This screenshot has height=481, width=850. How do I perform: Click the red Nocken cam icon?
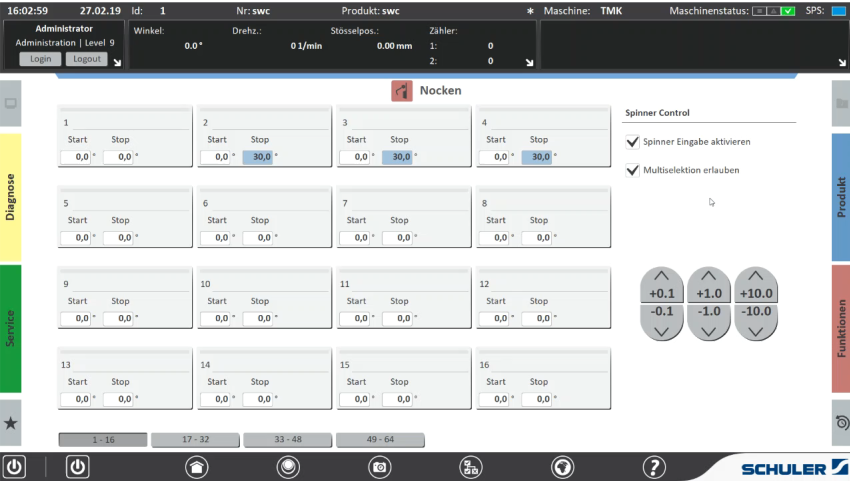401,91
